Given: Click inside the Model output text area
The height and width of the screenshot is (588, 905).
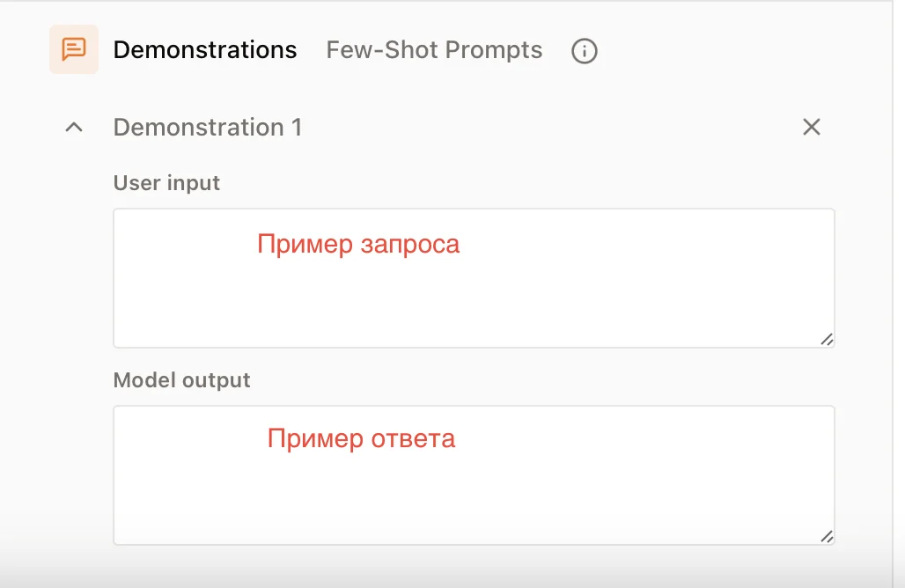Looking at the screenshot, I should (474, 475).
